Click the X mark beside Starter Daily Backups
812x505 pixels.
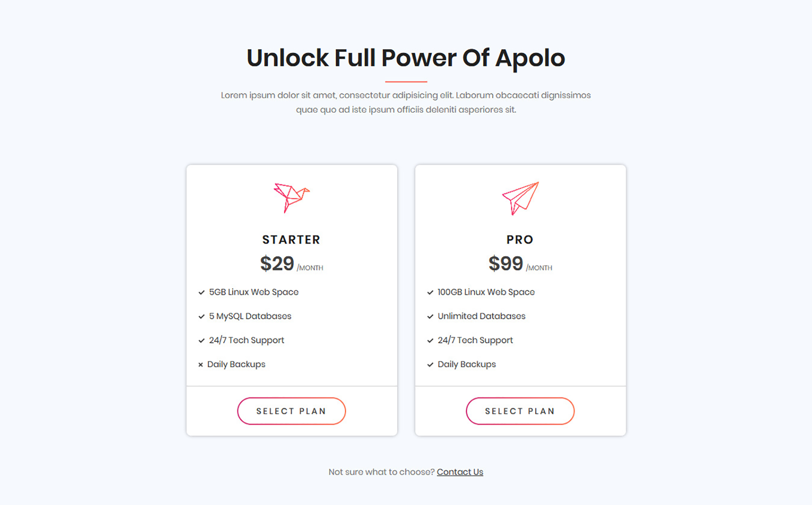click(201, 365)
